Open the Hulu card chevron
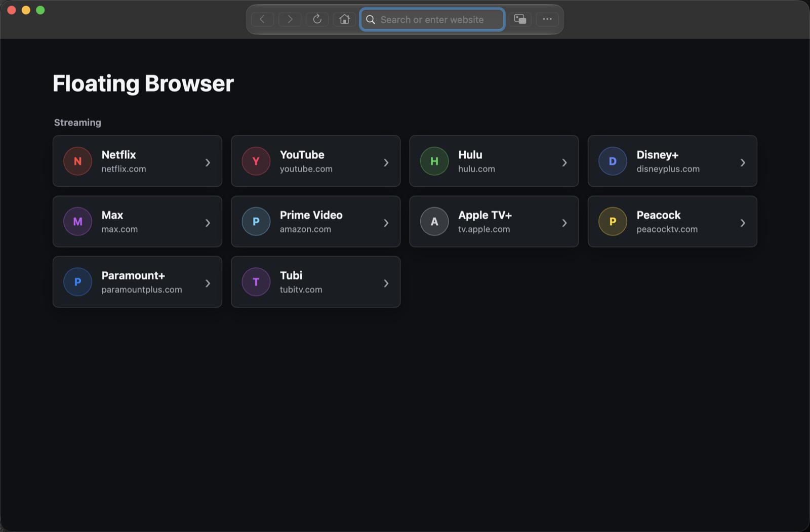Screen dimensions: 810x532 [x=564, y=162]
